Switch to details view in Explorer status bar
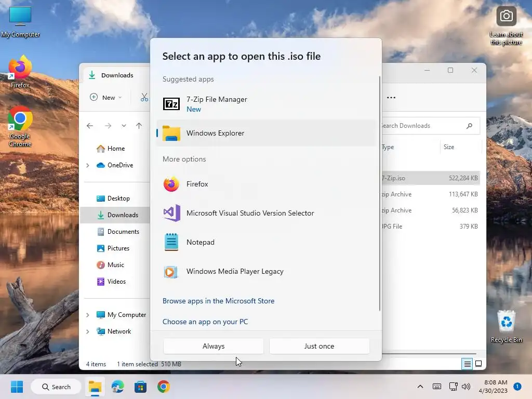This screenshot has height=399, width=532. [x=467, y=364]
